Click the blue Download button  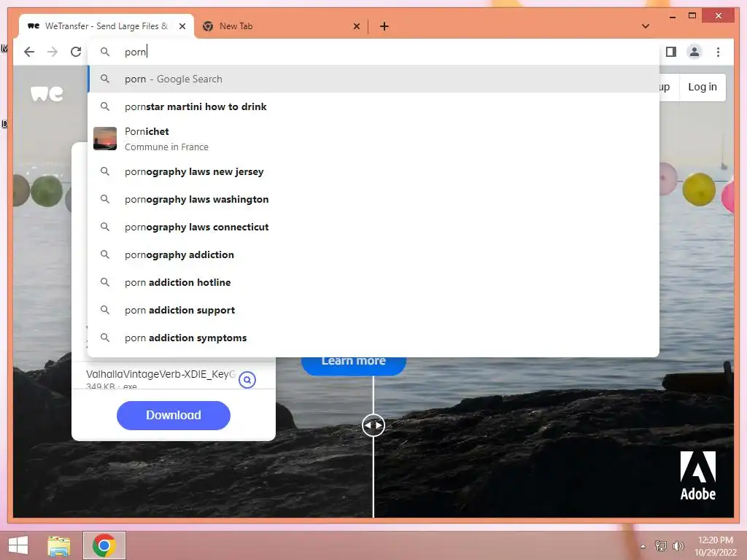(x=174, y=415)
